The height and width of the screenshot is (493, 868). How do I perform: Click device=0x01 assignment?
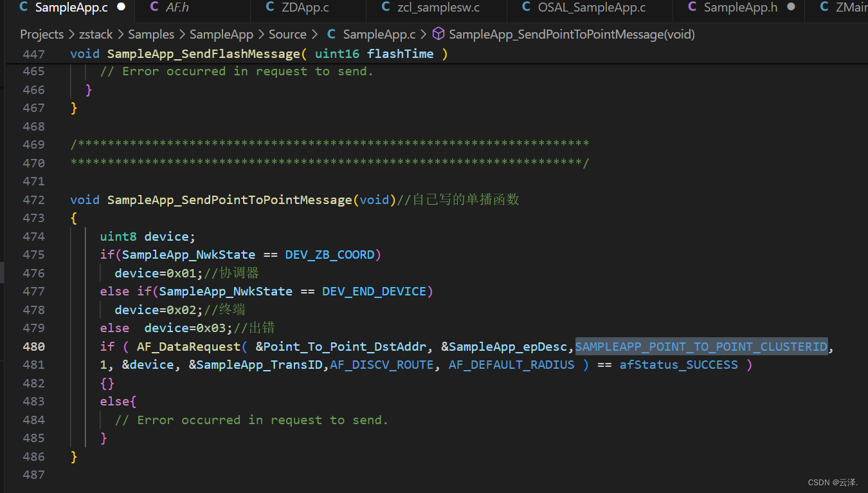coord(159,273)
